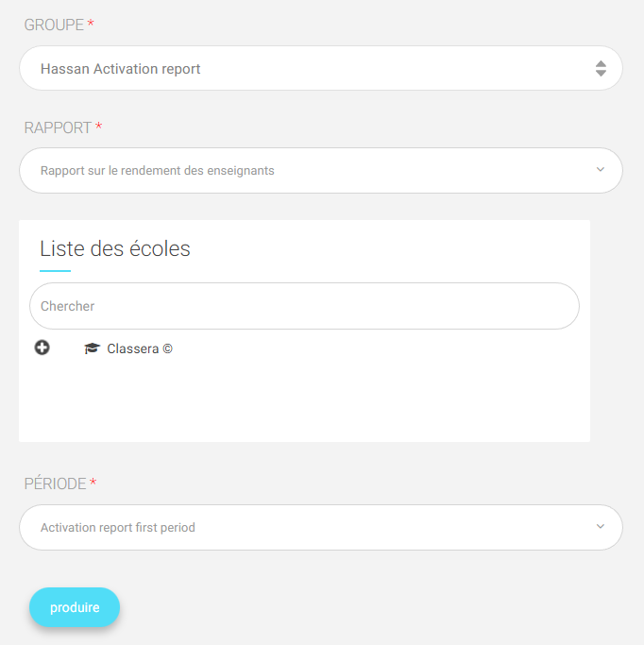Click the up-down arrows in the Groupe select
Viewport: 644px width, 645px height.
pos(601,69)
